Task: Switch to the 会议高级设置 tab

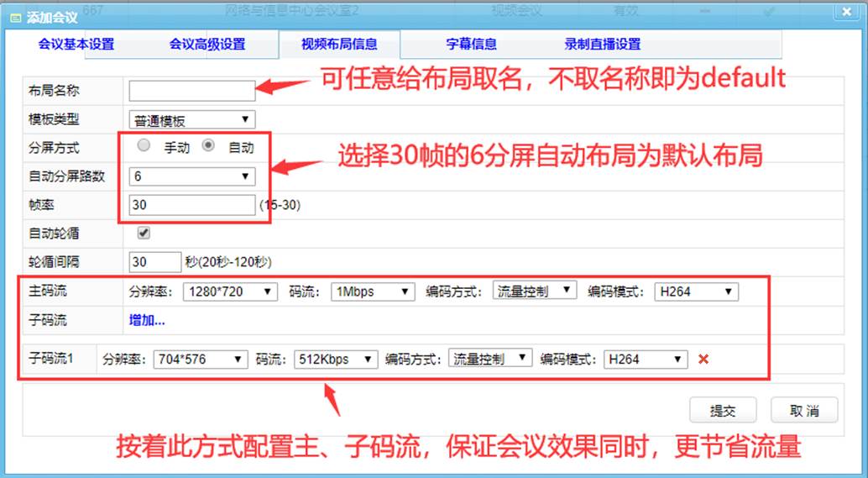Action: (207, 45)
